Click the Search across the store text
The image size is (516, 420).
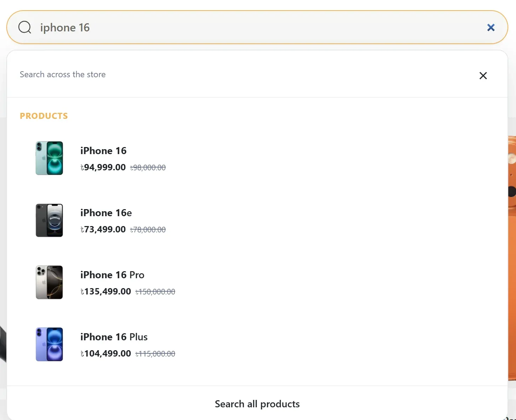[63, 74]
